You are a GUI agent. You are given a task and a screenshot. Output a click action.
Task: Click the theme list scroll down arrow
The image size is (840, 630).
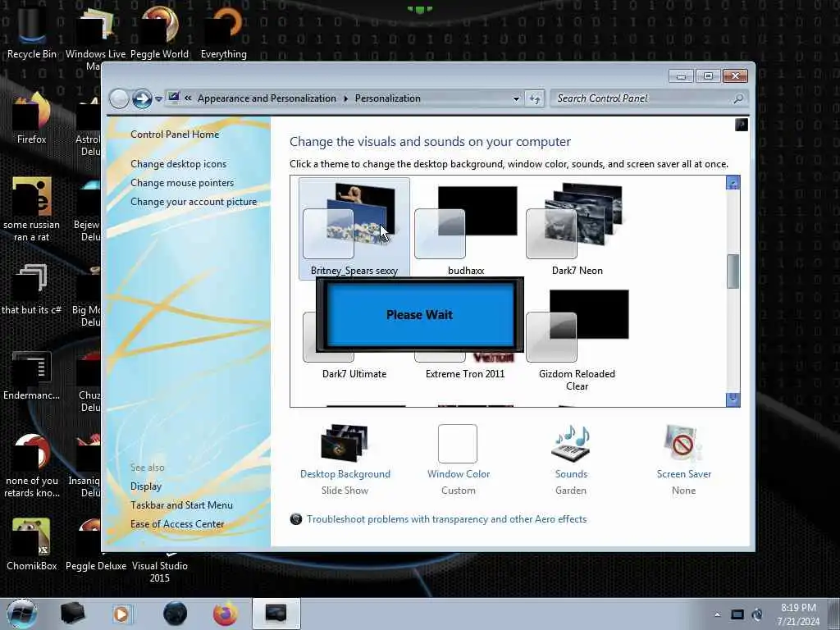coord(733,399)
